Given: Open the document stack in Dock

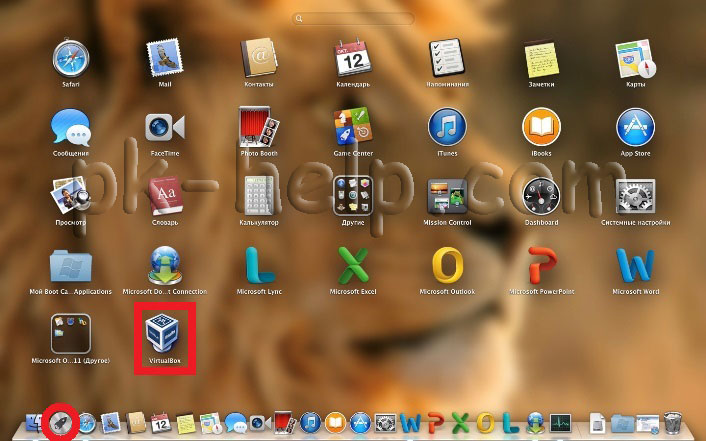Looking at the screenshot, I should (597, 423).
